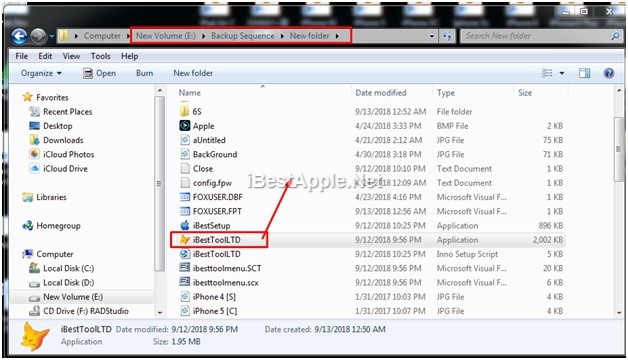
Task: Click the file list scroll down arrow
Action: (x=619, y=312)
